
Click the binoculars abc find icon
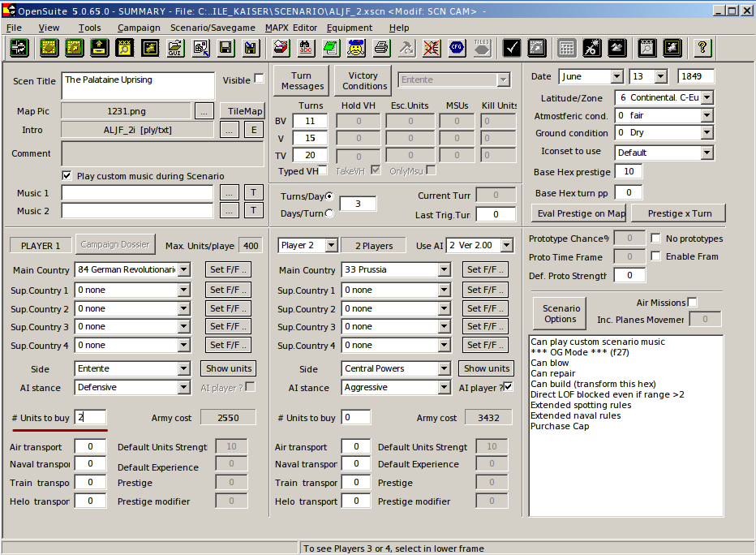tap(306, 48)
